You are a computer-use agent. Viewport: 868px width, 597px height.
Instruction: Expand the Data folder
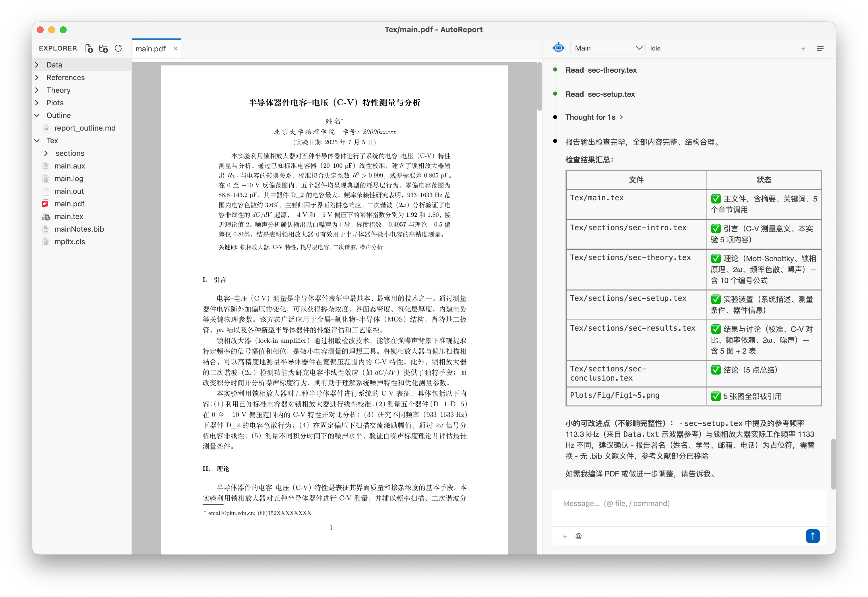click(37, 65)
